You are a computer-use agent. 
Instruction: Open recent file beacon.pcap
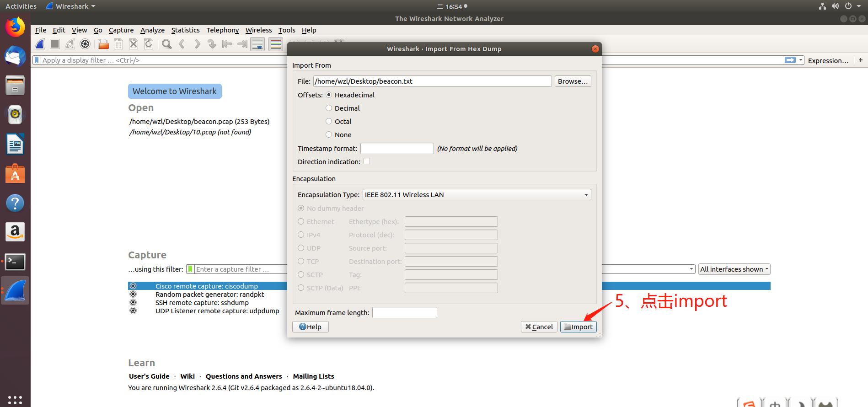coord(199,122)
